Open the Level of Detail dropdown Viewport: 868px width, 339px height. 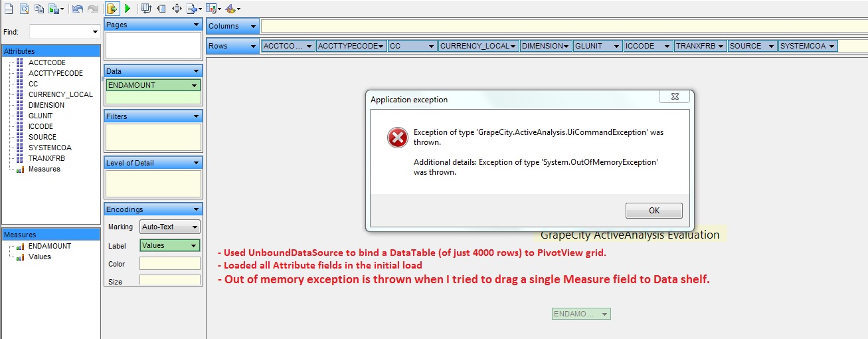click(195, 163)
